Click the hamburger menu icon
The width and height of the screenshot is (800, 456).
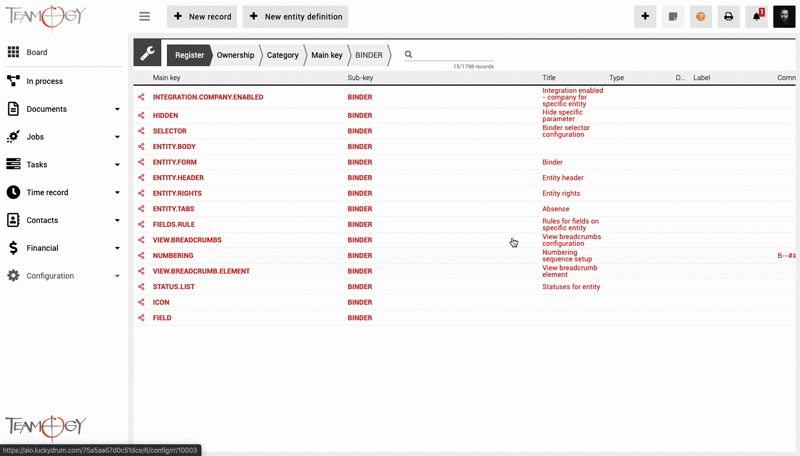tap(144, 17)
